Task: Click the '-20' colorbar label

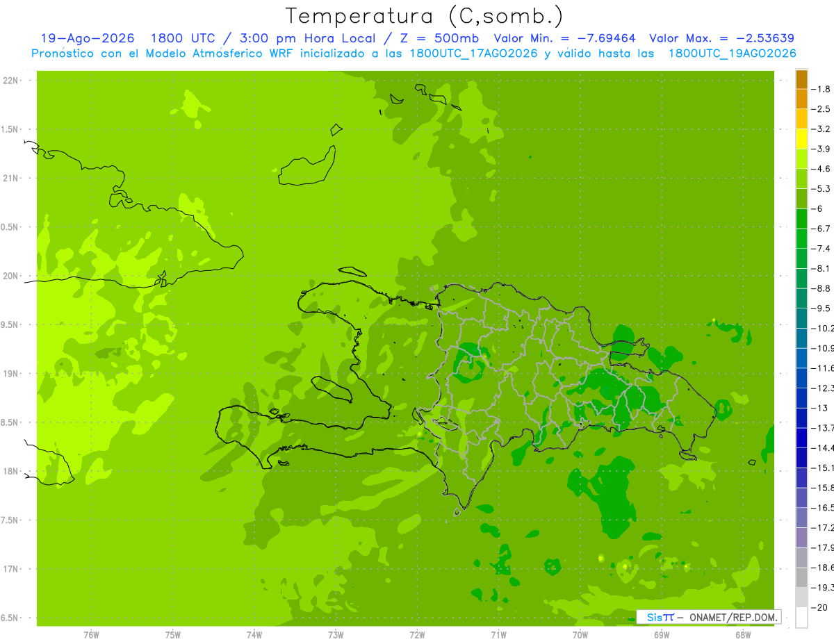Action: [819, 607]
